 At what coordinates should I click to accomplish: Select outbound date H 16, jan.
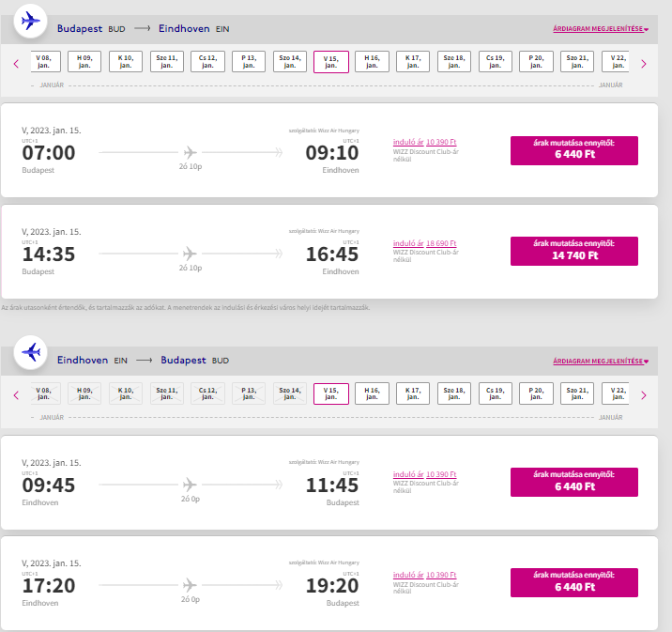[372, 61]
